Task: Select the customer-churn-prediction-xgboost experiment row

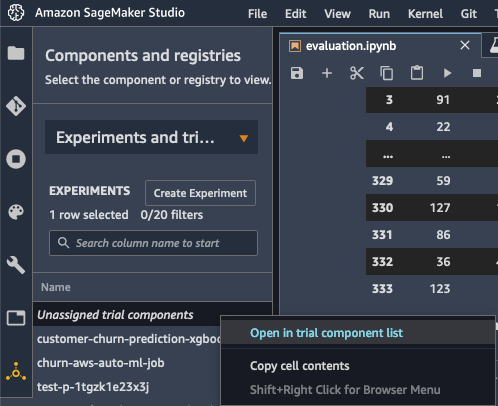Action: (x=127, y=339)
